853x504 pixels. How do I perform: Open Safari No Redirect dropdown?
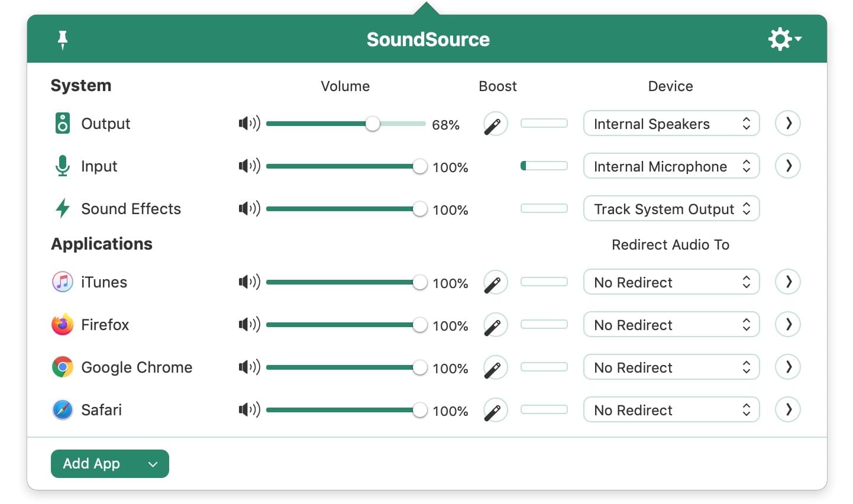(x=671, y=410)
